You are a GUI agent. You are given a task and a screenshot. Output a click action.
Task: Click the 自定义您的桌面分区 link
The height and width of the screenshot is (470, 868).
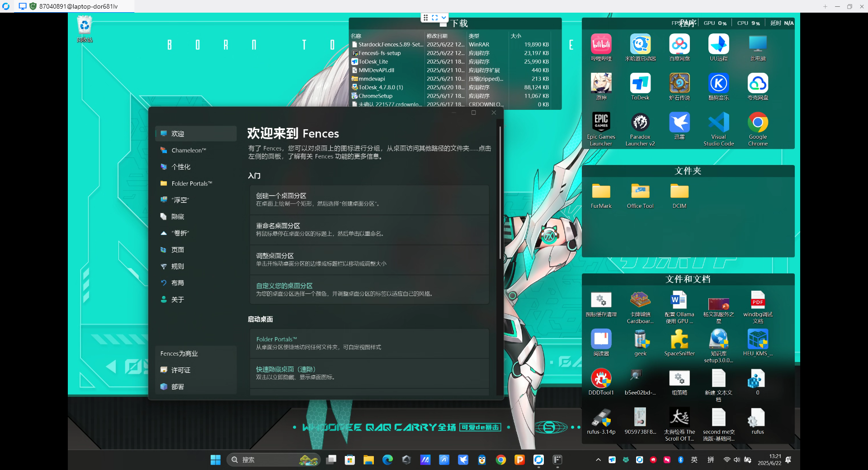pos(284,286)
